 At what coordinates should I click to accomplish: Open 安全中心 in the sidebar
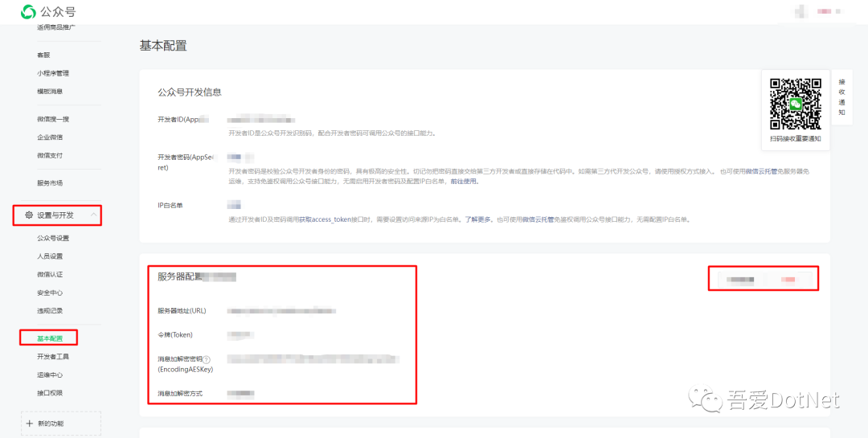pos(50,293)
